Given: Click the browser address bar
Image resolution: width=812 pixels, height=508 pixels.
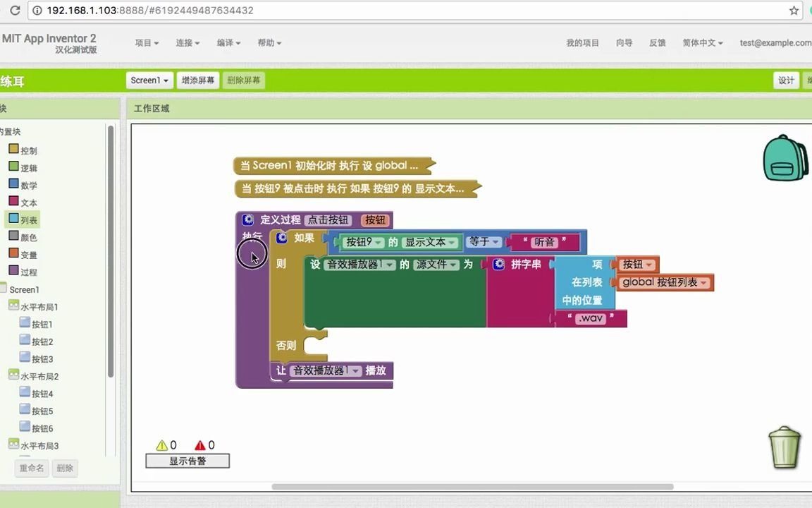Looking at the screenshot, I should tap(211, 11).
